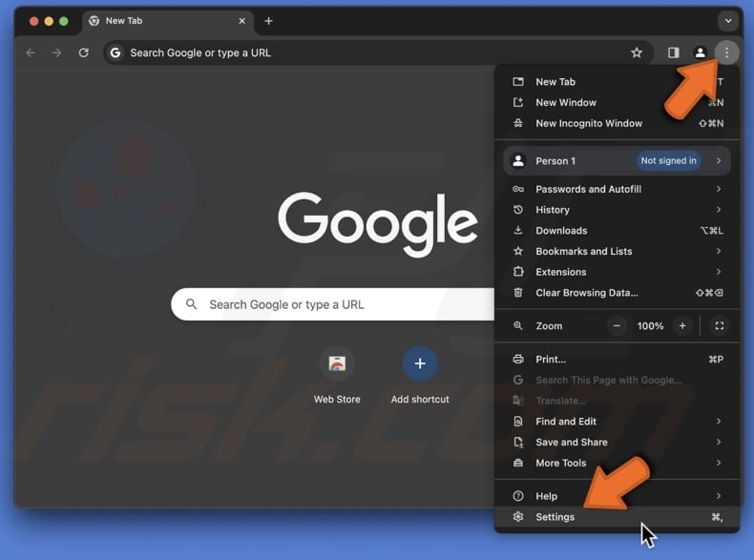The image size is (754, 560).
Task: Expand Save and Share chevron
Action: 719,442
